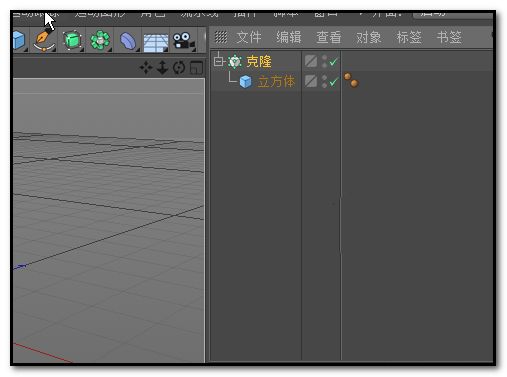Collapse the 克隆 tree node
This screenshot has width=507, height=377.
(x=218, y=61)
